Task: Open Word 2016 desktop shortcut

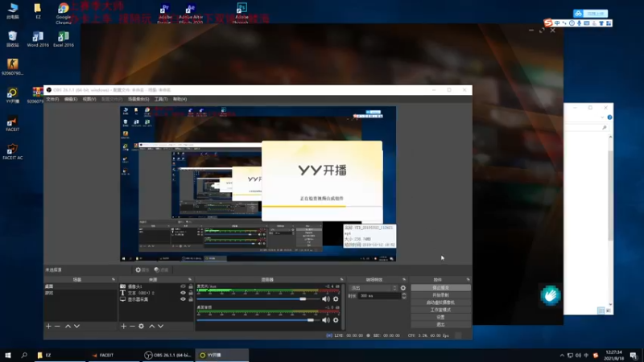Action: pyautogui.click(x=38, y=39)
